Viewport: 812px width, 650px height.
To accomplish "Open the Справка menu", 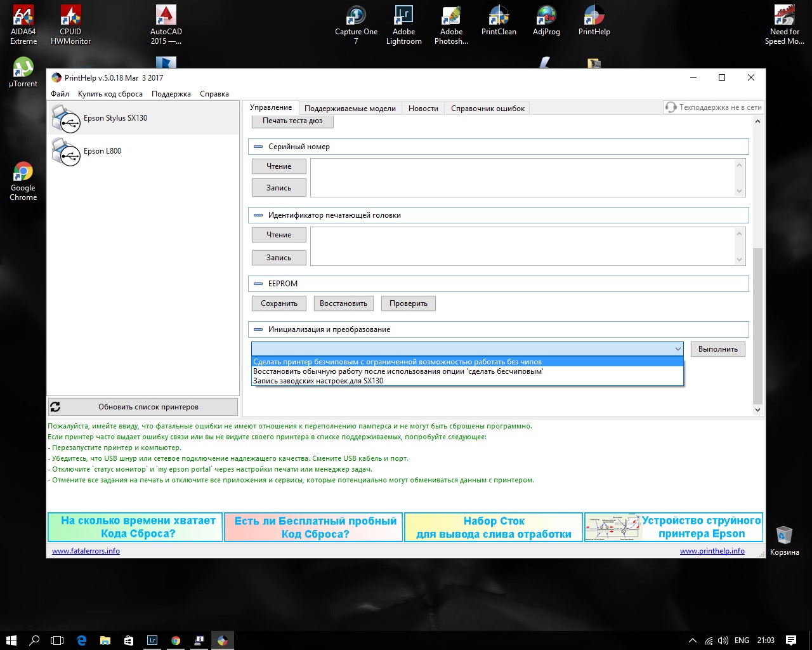I will coord(214,94).
